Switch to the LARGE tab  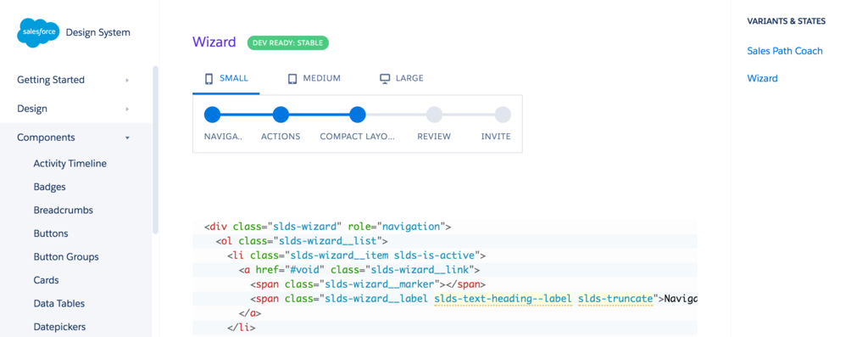401,79
